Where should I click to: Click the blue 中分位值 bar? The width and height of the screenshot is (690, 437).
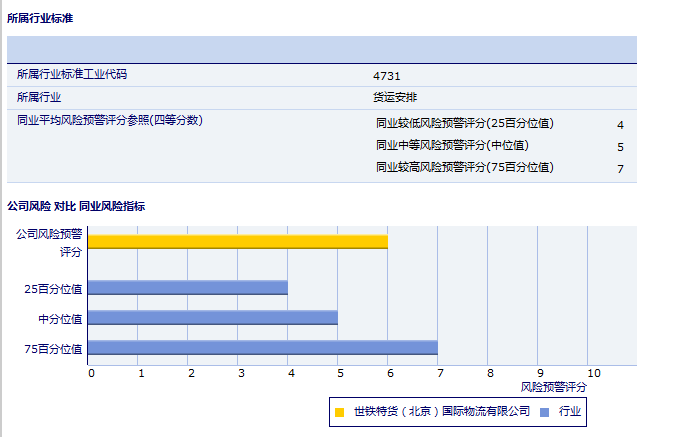click(212, 318)
